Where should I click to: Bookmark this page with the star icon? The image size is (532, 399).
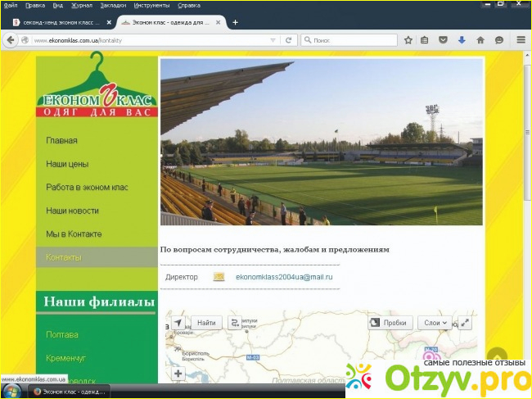[408, 39]
